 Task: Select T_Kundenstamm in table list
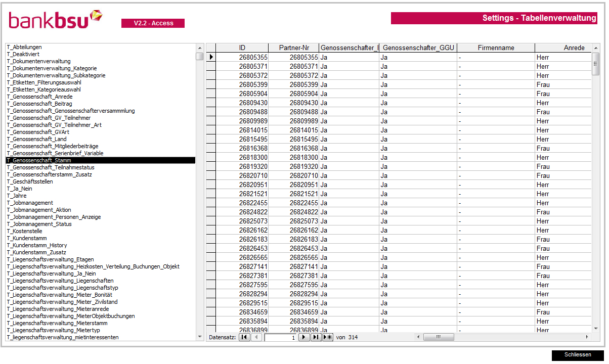(27, 238)
